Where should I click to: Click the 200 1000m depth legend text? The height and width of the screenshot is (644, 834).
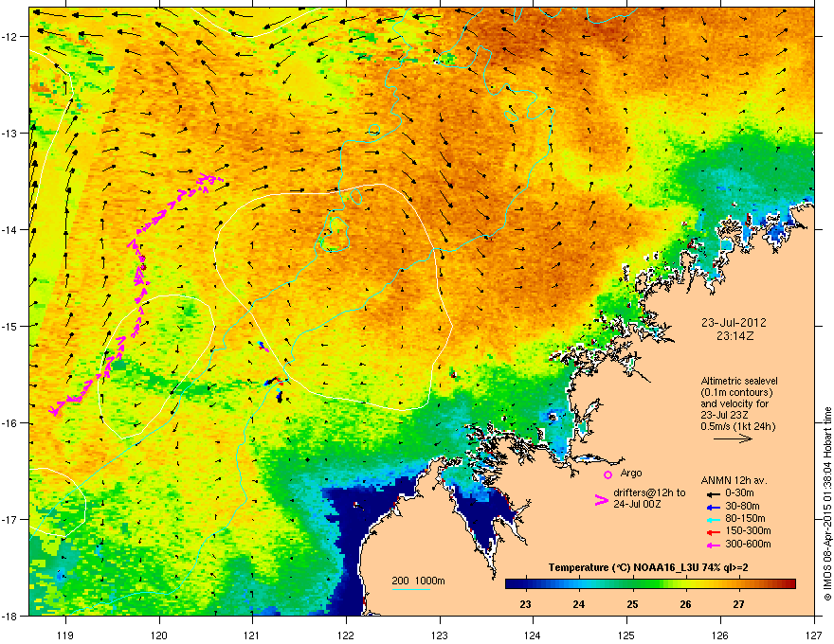(418, 581)
